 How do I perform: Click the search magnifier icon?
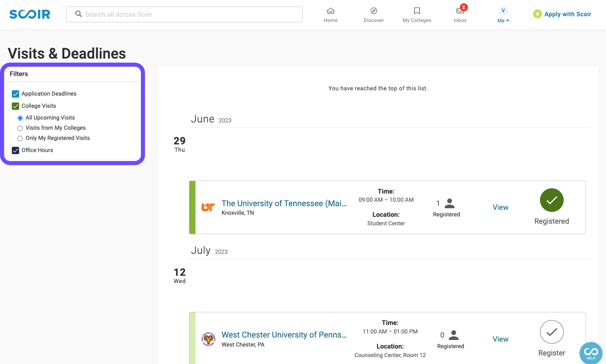[79, 14]
